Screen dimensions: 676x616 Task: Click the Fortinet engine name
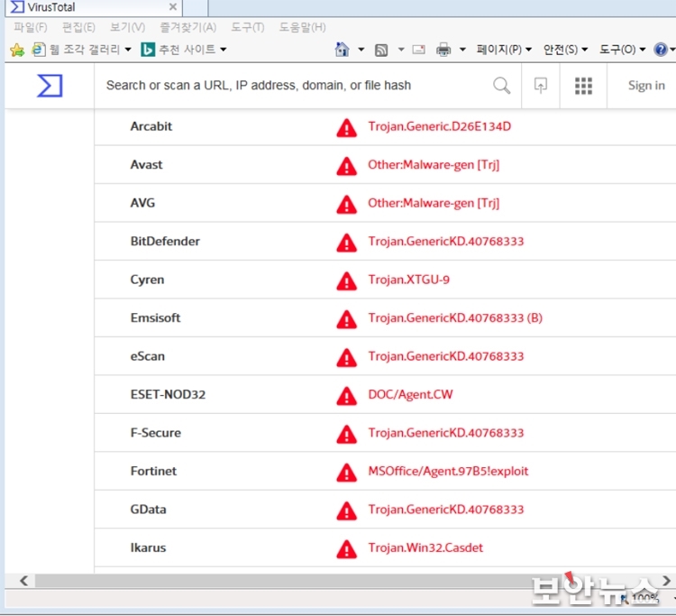153,471
